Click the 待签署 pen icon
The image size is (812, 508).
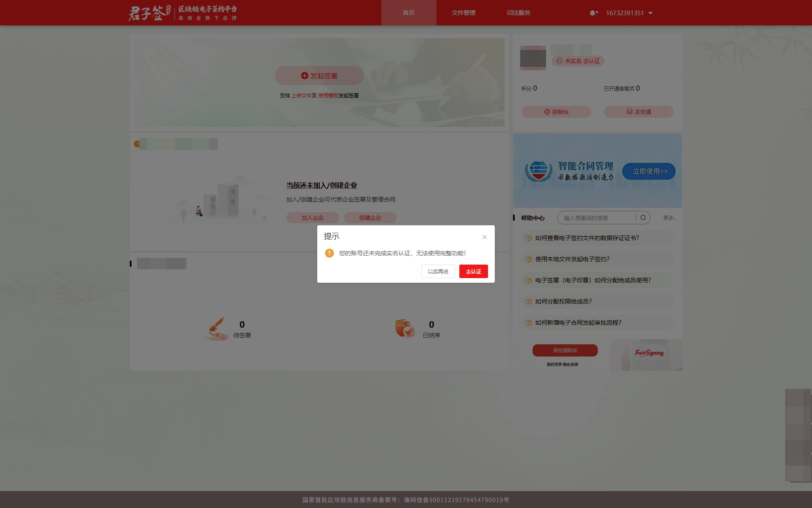pyautogui.click(x=216, y=329)
